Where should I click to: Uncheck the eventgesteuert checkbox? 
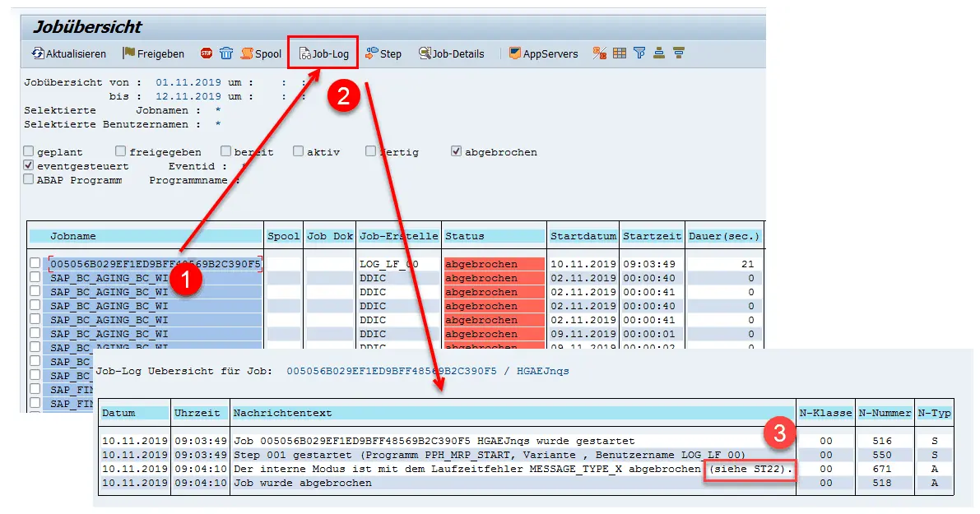[29, 165]
